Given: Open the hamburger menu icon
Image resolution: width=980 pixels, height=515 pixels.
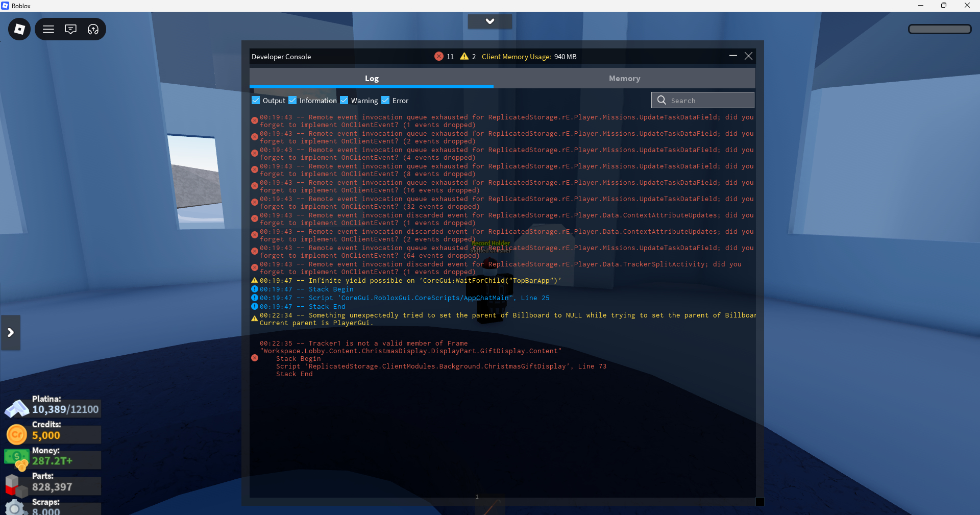Looking at the screenshot, I should [48, 29].
